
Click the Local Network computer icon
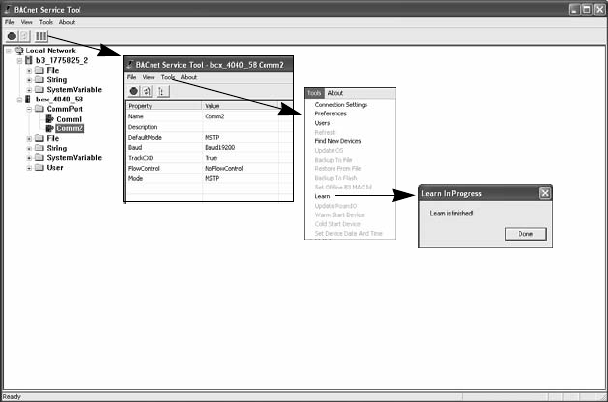coord(19,50)
